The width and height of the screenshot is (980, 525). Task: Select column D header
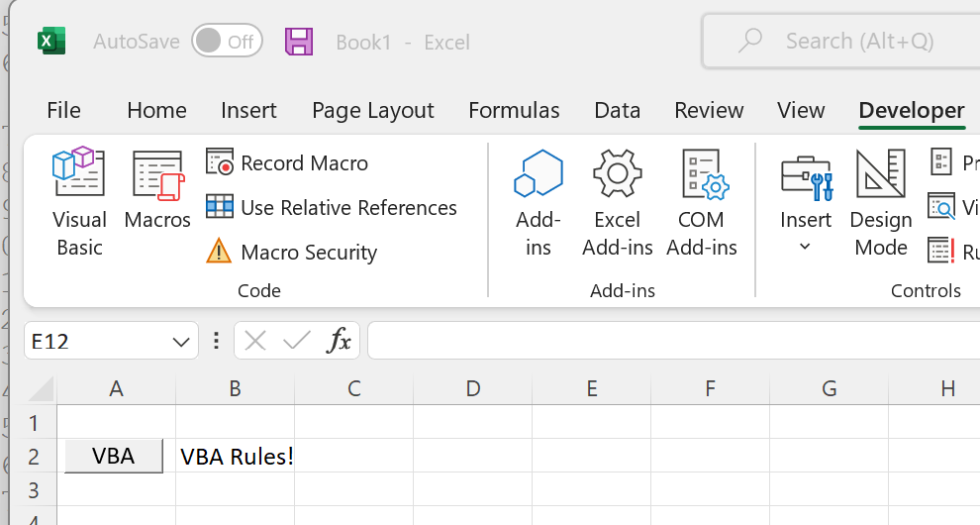[x=472, y=388]
